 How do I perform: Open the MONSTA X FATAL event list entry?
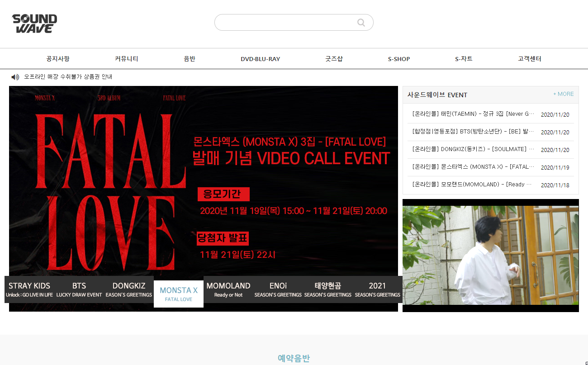tap(473, 167)
